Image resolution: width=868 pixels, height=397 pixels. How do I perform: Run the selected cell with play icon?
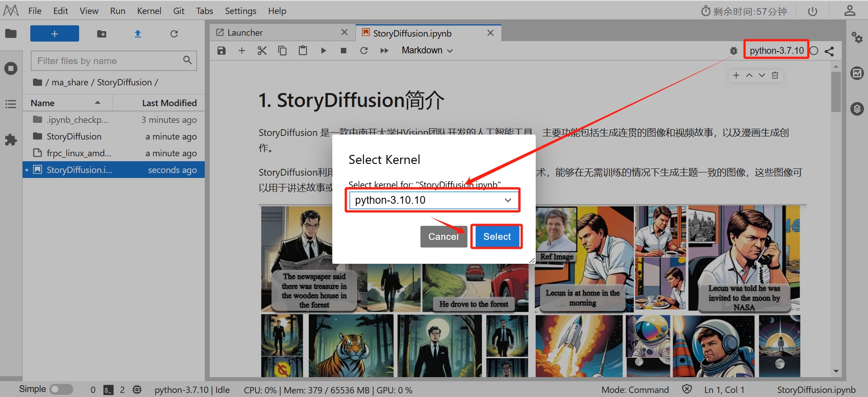pyautogui.click(x=323, y=51)
